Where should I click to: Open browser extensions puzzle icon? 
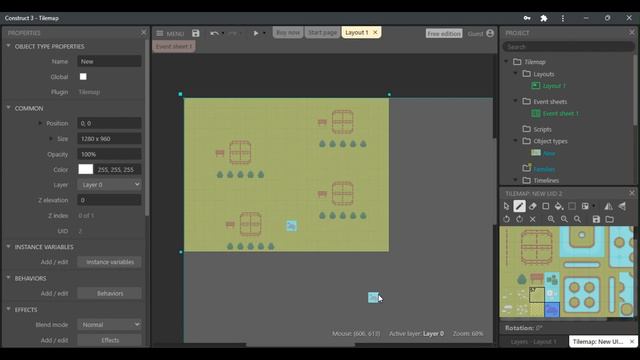(544, 18)
